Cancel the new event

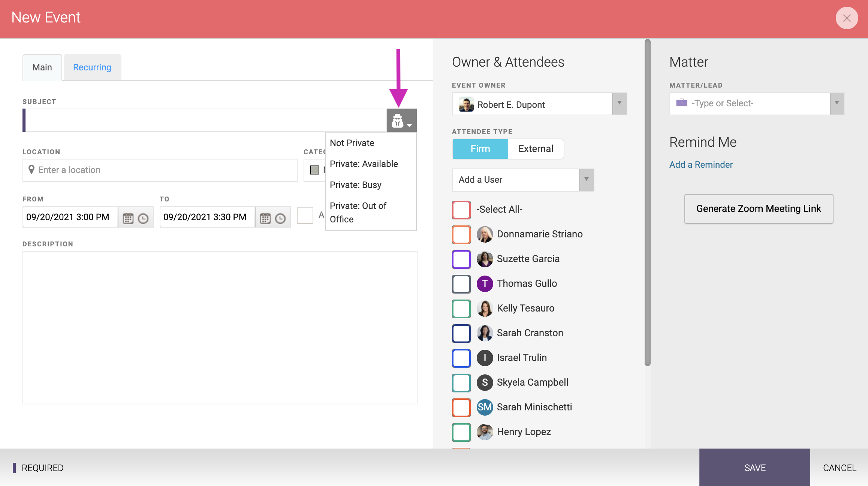840,468
